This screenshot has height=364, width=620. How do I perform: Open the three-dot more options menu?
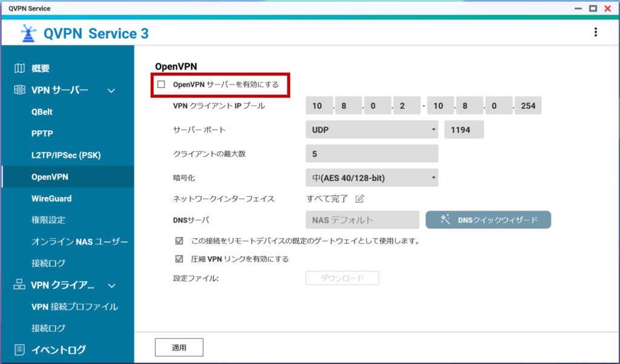pyautogui.click(x=596, y=33)
